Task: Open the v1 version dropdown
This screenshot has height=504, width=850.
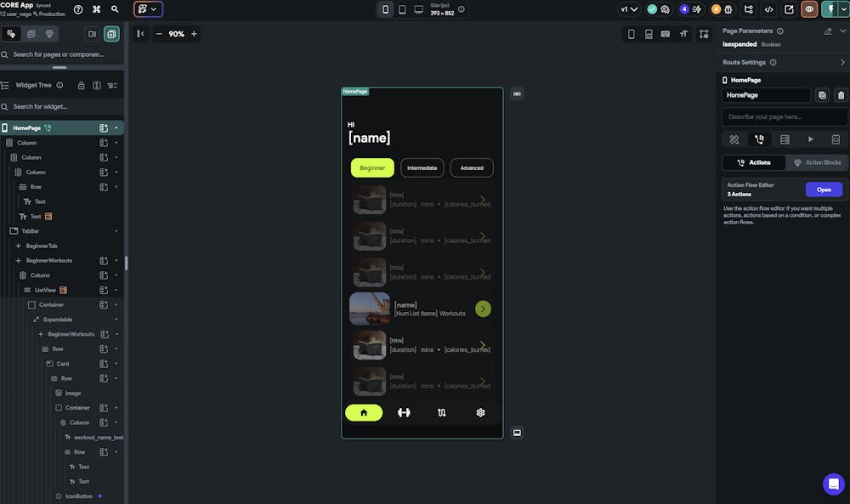Action: (x=629, y=9)
